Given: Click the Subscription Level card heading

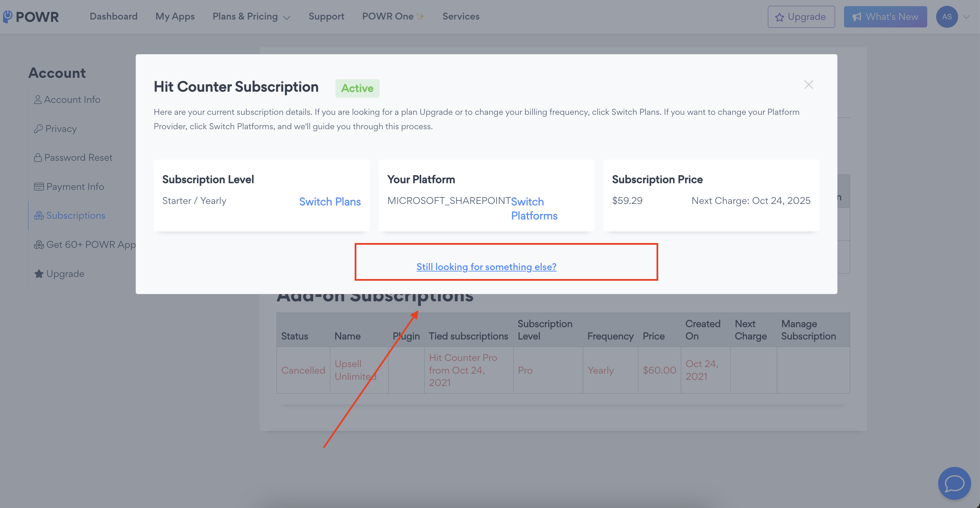Looking at the screenshot, I should 208,179.
